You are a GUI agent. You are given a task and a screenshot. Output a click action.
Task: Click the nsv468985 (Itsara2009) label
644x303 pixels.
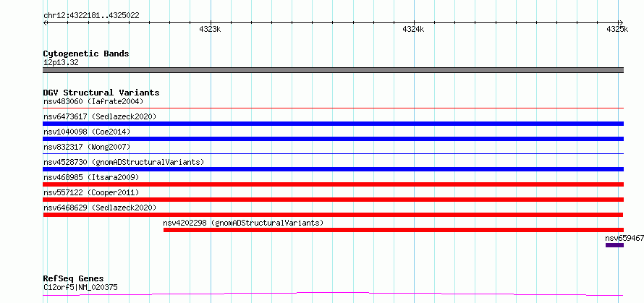tap(91, 177)
